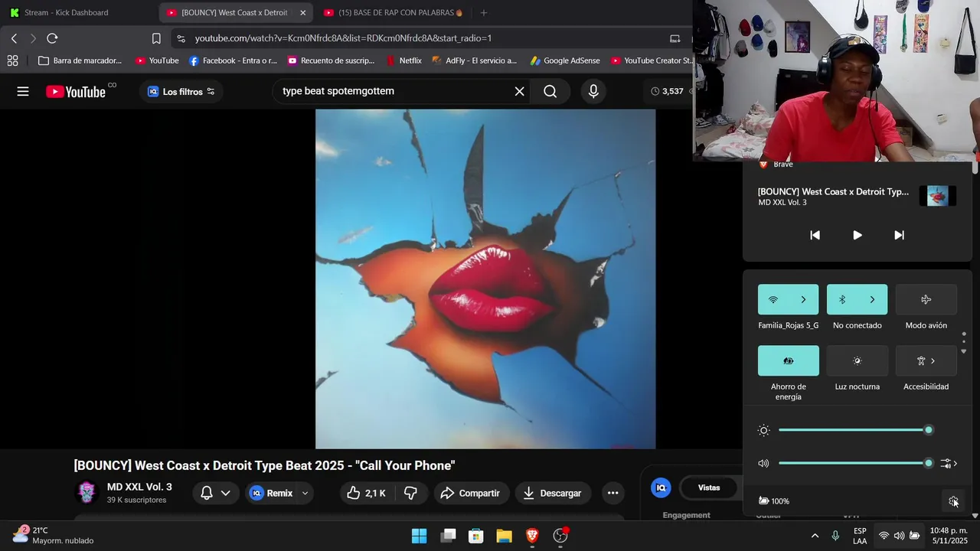Mute the speaker icon beside the volume slider
Screen dimensions: 980x551
tap(763, 463)
